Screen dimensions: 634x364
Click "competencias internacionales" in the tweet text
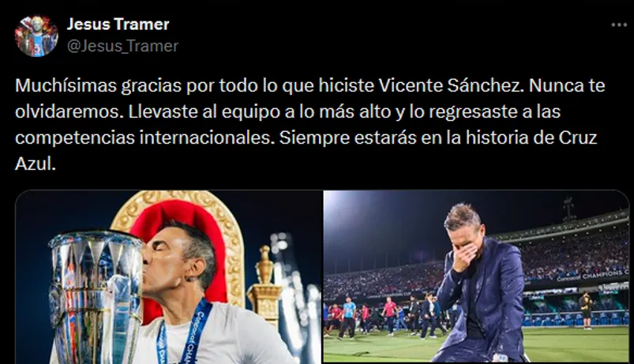pyautogui.click(x=142, y=138)
